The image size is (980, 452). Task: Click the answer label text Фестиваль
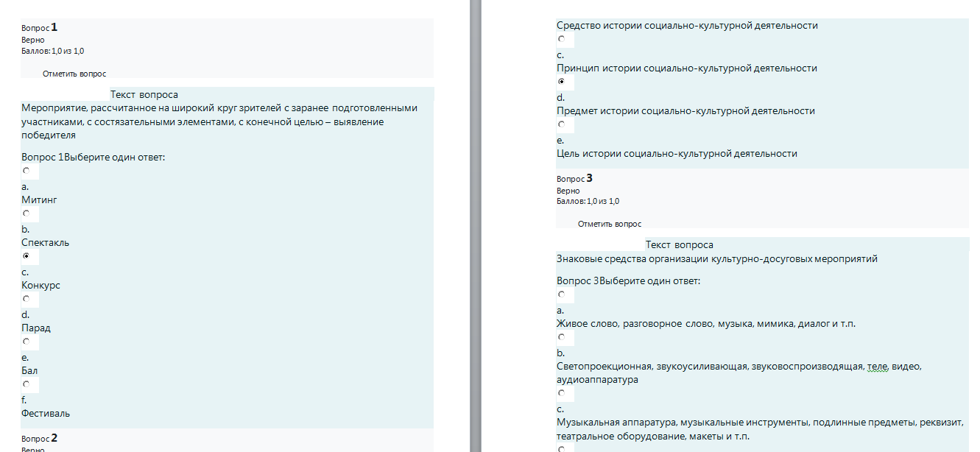tap(46, 413)
